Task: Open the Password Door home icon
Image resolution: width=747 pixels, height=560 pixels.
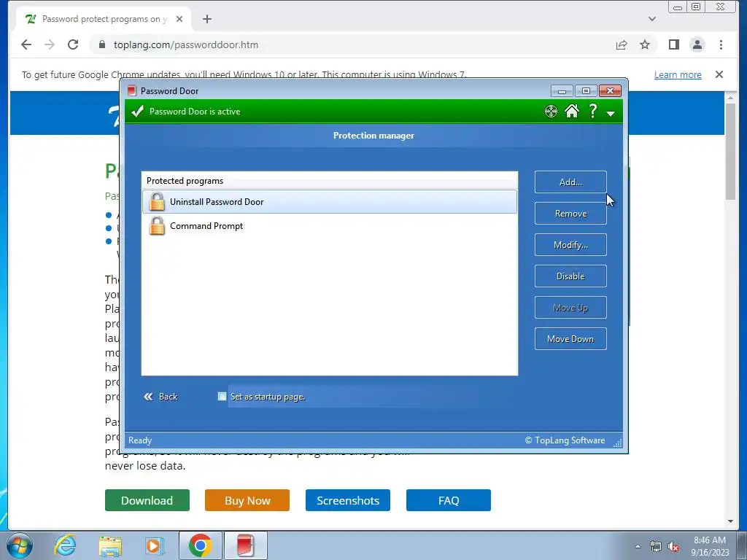Action: [572, 111]
